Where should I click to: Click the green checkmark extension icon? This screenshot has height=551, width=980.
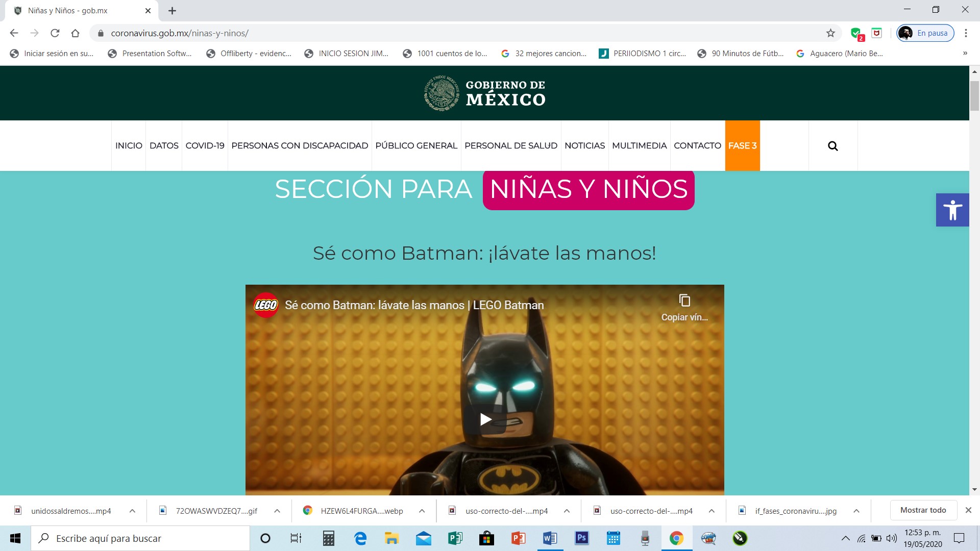(856, 33)
